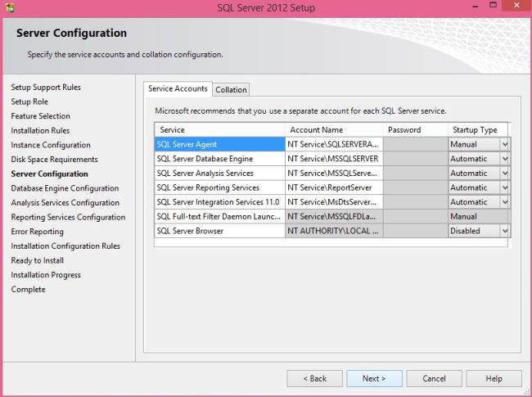
Task: Click the Password column header
Action: coord(416,130)
